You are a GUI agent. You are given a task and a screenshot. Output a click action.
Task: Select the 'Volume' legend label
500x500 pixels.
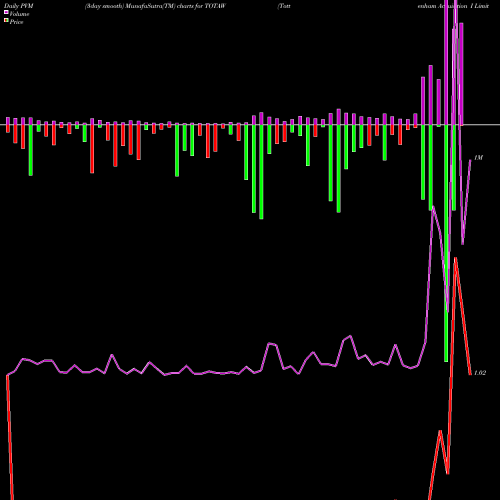[19, 14]
